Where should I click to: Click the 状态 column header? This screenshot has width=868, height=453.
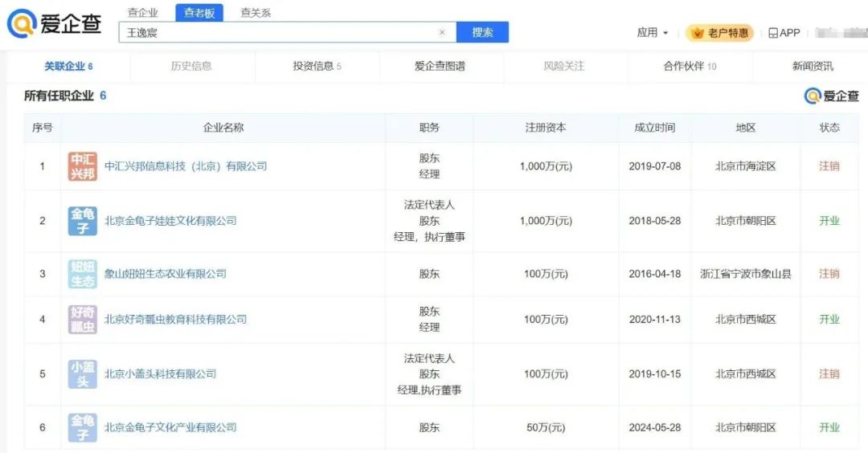pyautogui.click(x=829, y=128)
